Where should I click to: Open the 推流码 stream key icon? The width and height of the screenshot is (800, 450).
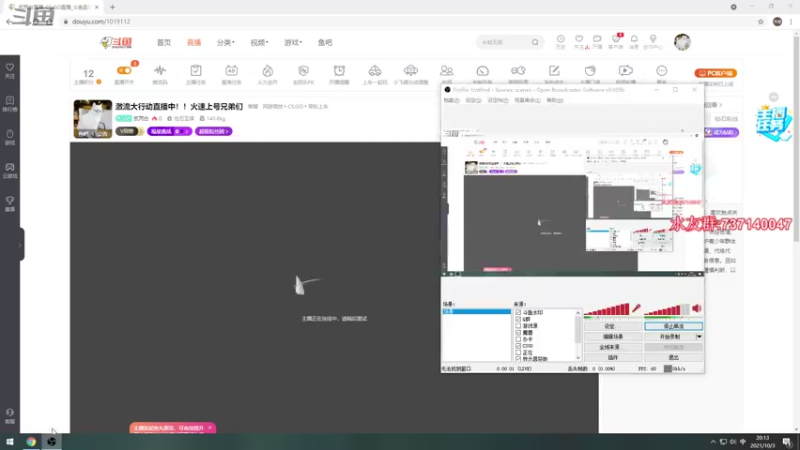(160, 70)
